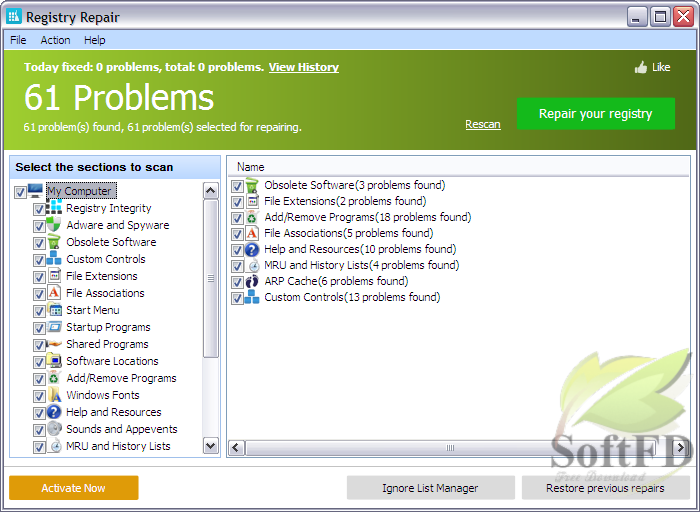Open the File menu
The image size is (700, 512).
18,40
